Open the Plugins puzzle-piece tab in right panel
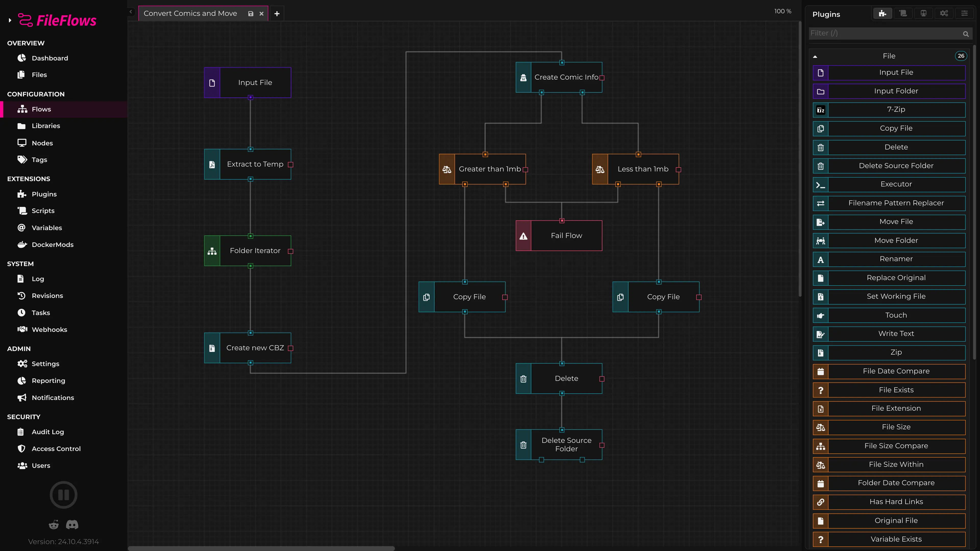The image size is (980, 551). click(x=883, y=14)
